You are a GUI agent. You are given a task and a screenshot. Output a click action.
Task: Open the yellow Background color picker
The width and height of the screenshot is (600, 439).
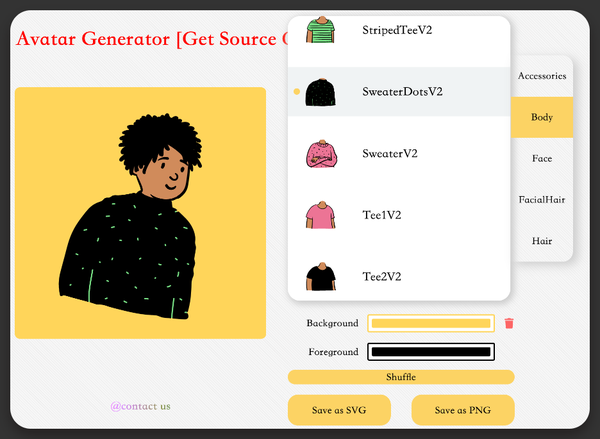[x=431, y=323]
